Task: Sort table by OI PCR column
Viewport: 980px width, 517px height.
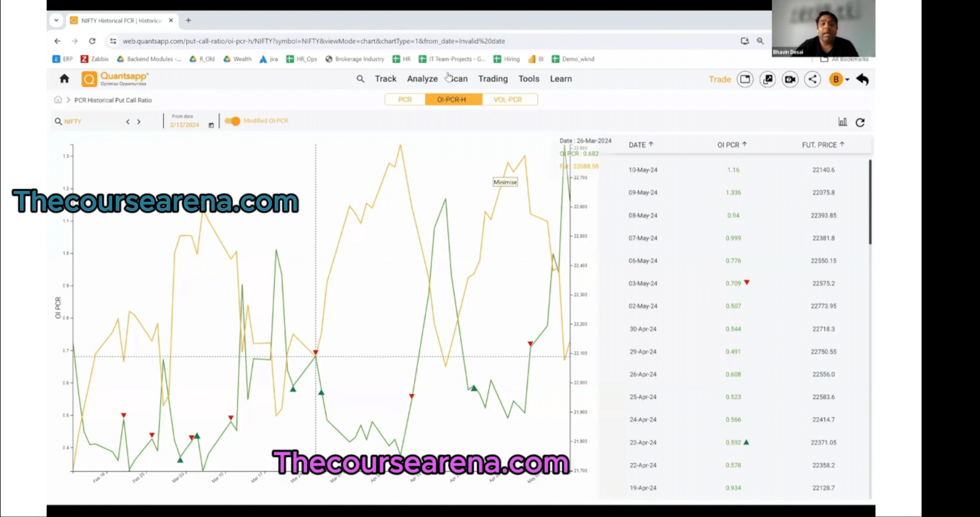Action: point(732,145)
